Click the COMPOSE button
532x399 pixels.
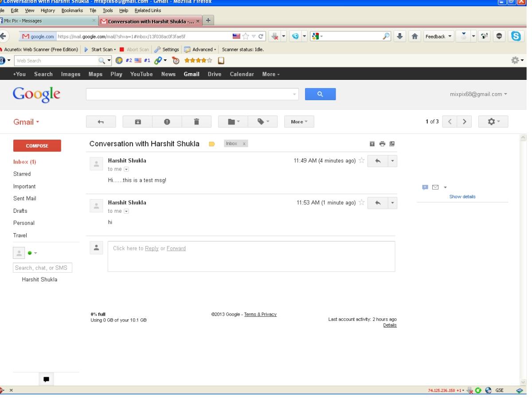37,145
